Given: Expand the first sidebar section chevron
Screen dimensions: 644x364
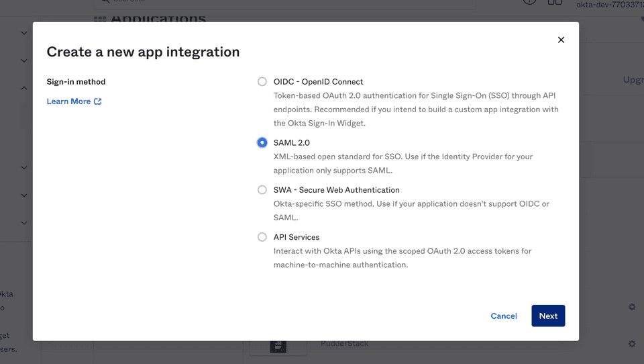Looking at the screenshot, I should 24,33.
